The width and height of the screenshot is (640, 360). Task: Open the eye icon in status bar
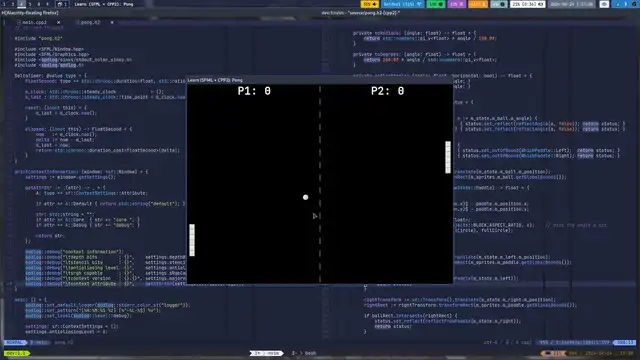coord(604,4)
